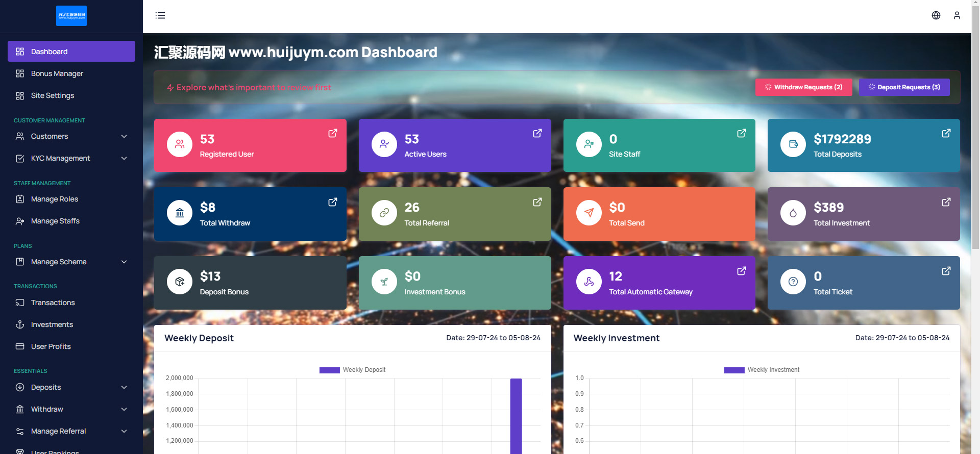The image size is (980, 454).
Task: Click the Total Withdraw bank icon
Action: coord(180,213)
